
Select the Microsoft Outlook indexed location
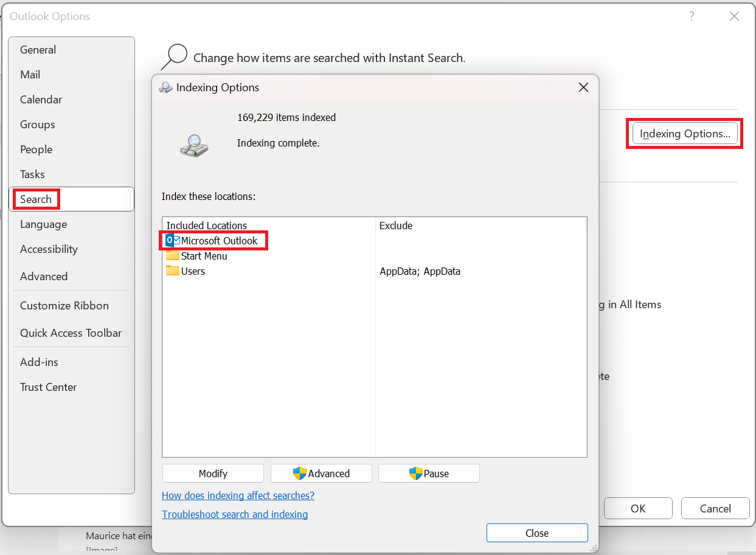pos(219,241)
